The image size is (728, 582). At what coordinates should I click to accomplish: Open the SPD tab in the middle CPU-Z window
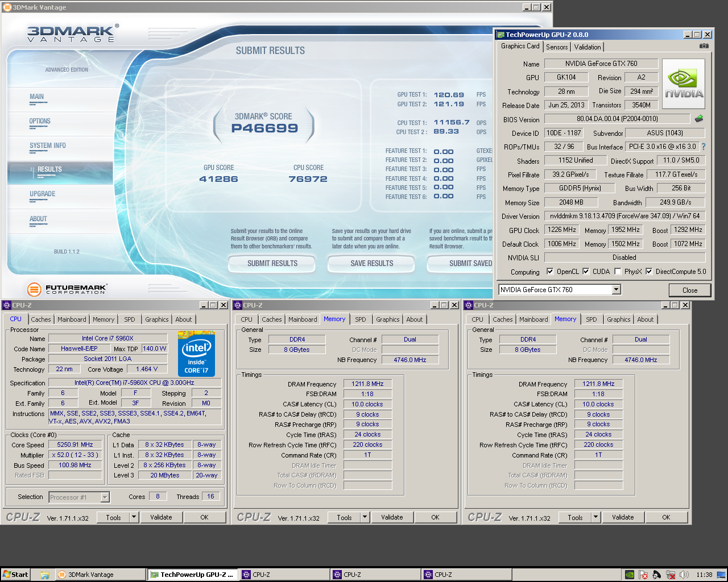pyautogui.click(x=361, y=319)
